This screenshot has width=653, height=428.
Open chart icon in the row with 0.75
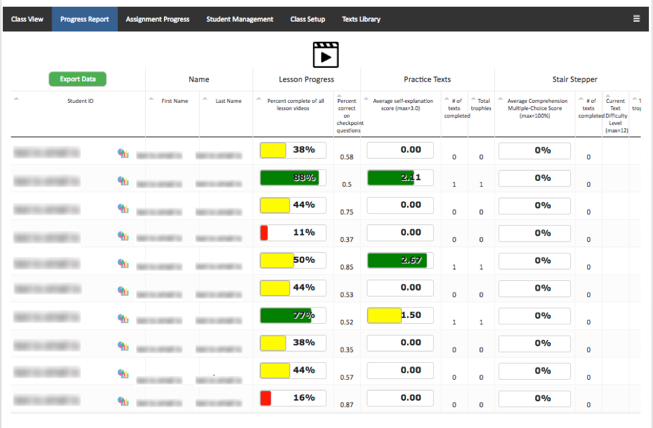pos(123,208)
